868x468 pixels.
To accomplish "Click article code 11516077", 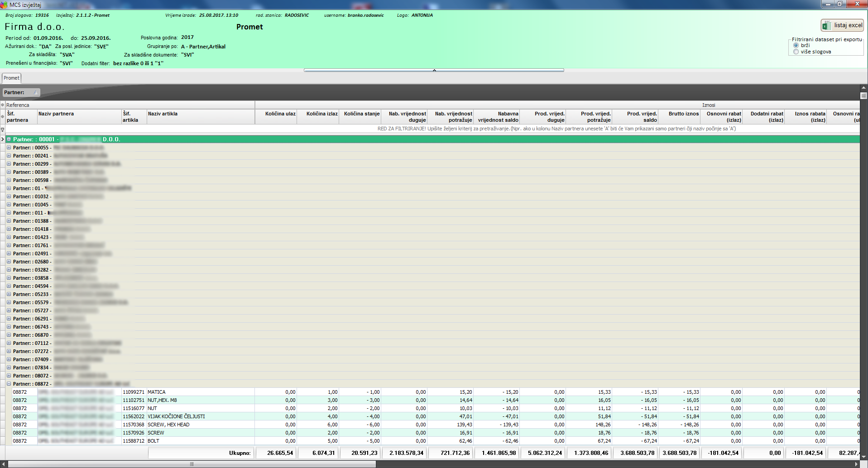I will click(134, 408).
